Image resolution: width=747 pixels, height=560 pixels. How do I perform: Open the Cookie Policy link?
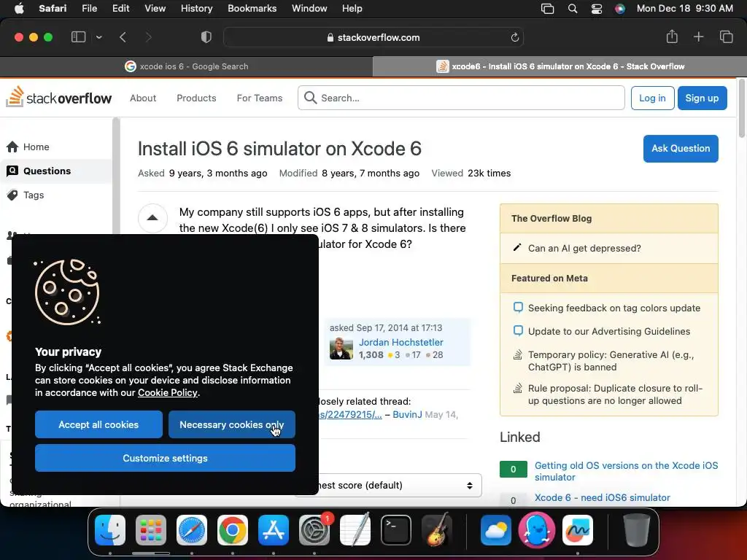point(167,392)
